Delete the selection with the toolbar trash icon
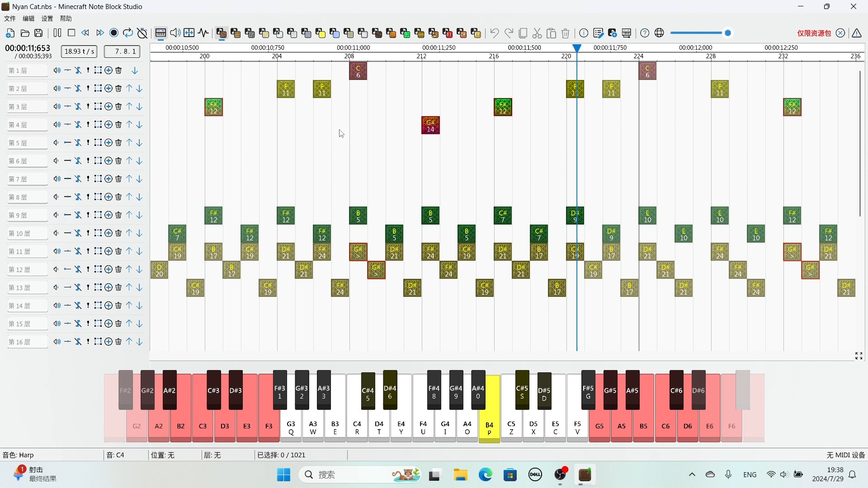This screenshot has height=488, width=868. pos(566,33)
